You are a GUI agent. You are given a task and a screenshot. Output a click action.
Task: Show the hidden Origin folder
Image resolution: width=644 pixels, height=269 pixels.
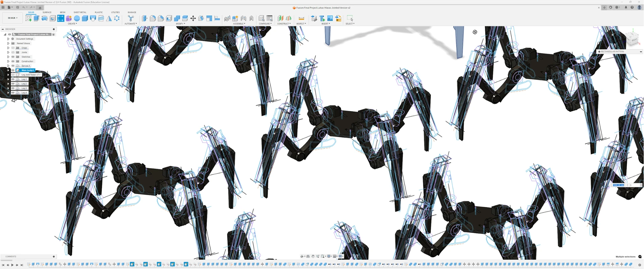[x=13, y=48]
